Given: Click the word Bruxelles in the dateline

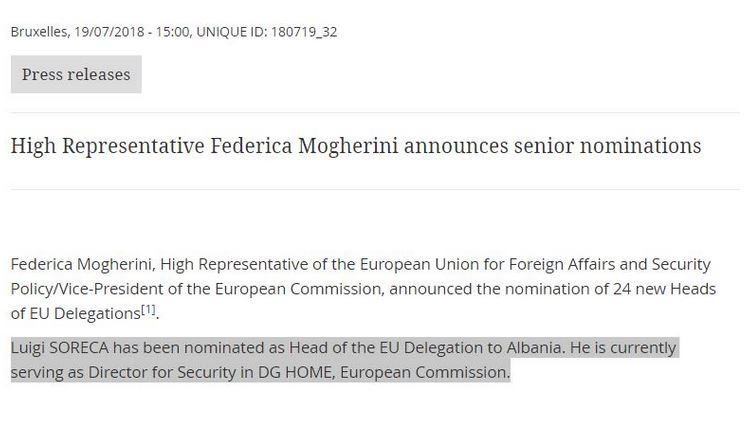Looking at the screenshot, I should [x=39, y=32].
